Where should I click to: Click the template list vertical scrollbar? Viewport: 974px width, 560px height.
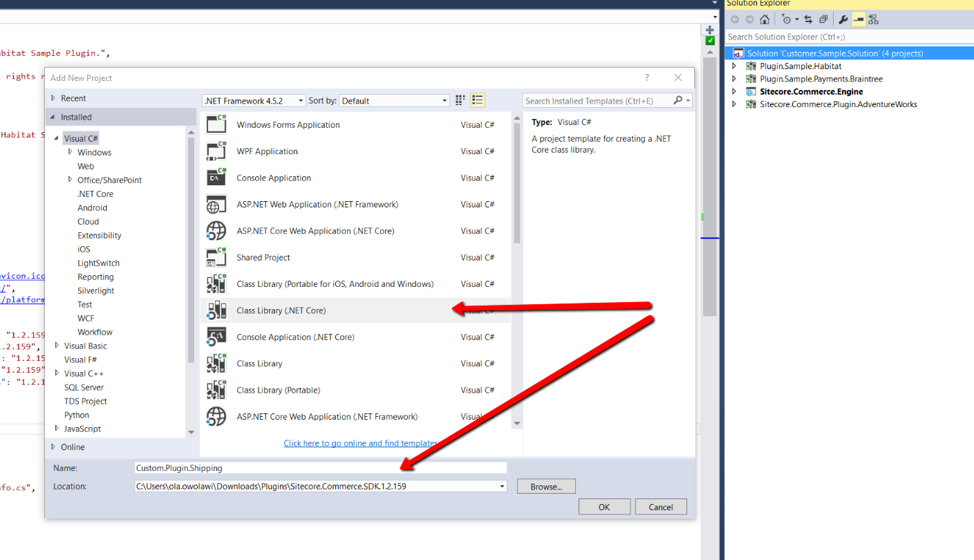517,183
